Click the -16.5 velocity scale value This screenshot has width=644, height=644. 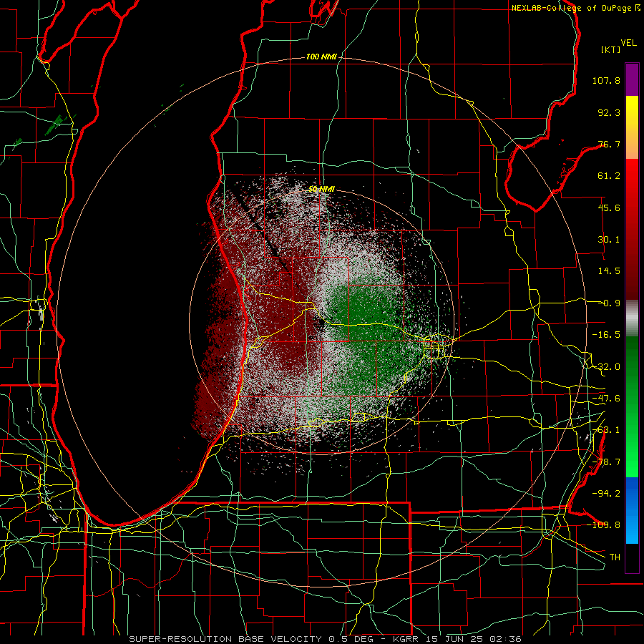[x=606, y=335]
